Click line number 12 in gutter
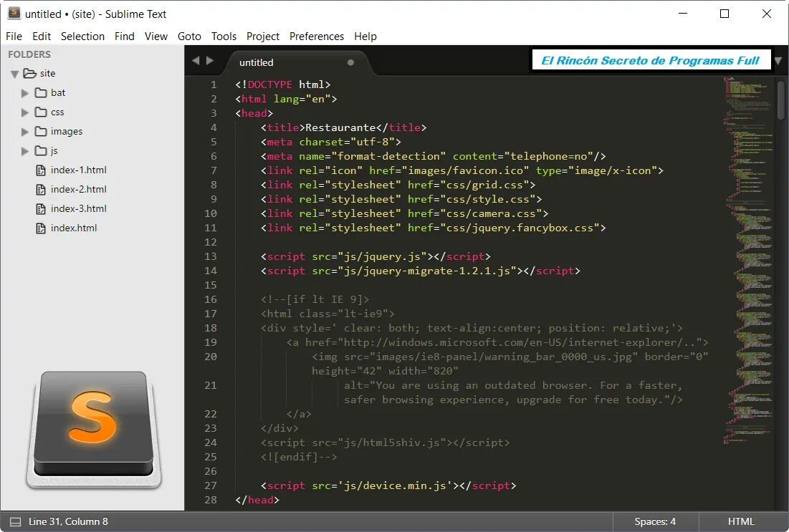789x532 pixels. point(211,242)
